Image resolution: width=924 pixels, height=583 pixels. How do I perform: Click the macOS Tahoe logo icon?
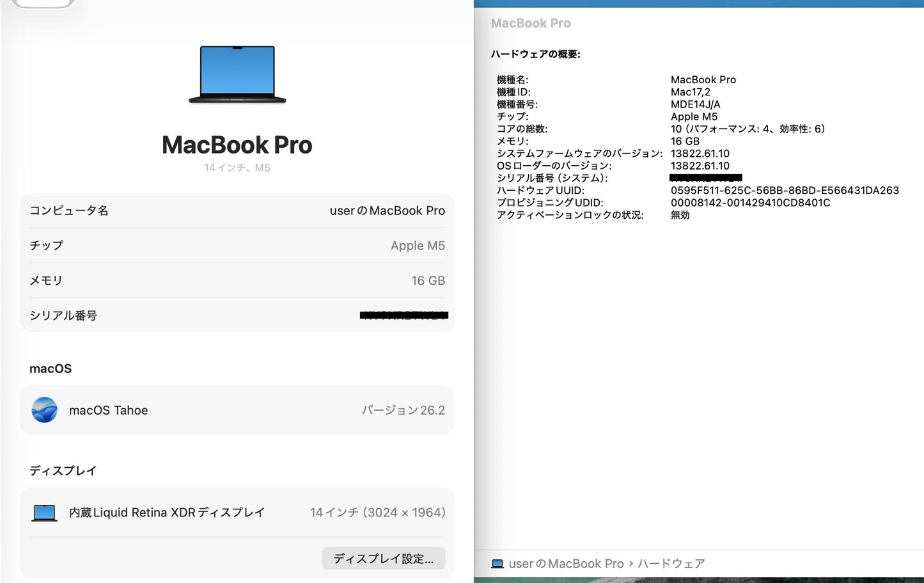tap(44, 410)
